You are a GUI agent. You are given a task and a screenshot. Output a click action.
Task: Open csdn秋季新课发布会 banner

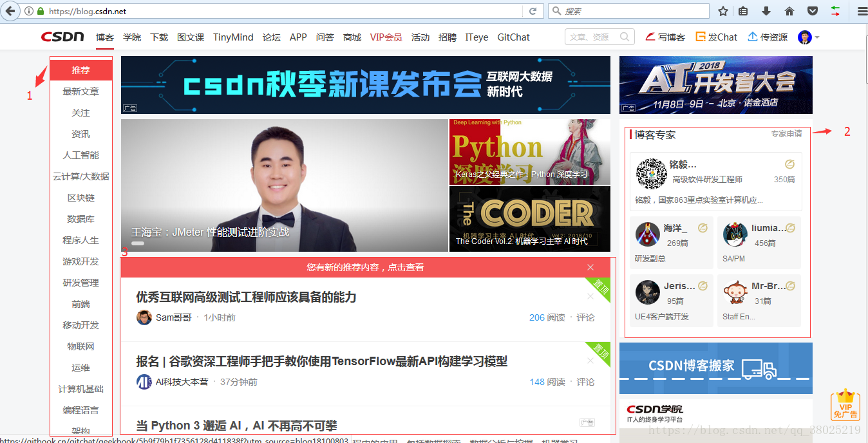point(366,85)
